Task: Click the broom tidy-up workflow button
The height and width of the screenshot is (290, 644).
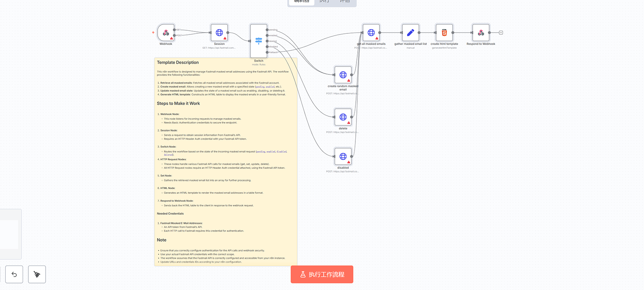Action: [37, 274]
